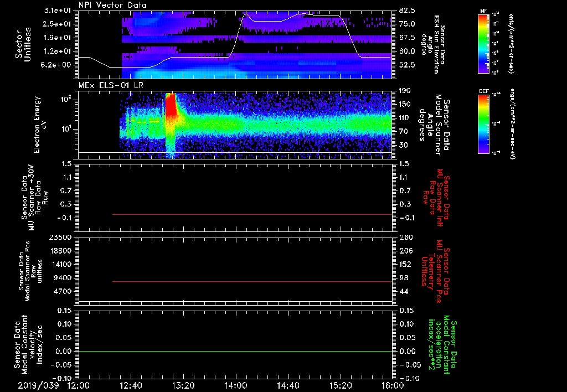Select the 'NPI Vector Data' panel title
Viewport: 567px width, 392px height.
point(112,5)
